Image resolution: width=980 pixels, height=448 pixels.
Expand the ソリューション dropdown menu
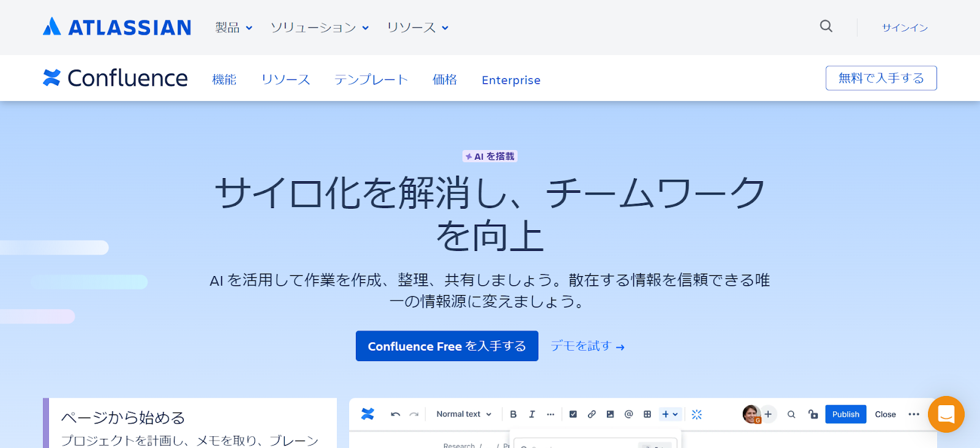point(319,28)
